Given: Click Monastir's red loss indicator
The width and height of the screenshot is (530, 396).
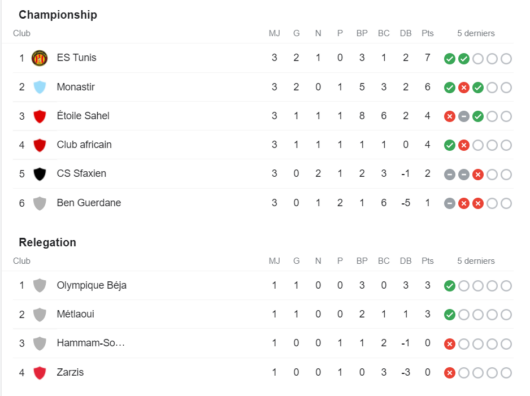Looking at the screenshot, I should pos(463,88).
